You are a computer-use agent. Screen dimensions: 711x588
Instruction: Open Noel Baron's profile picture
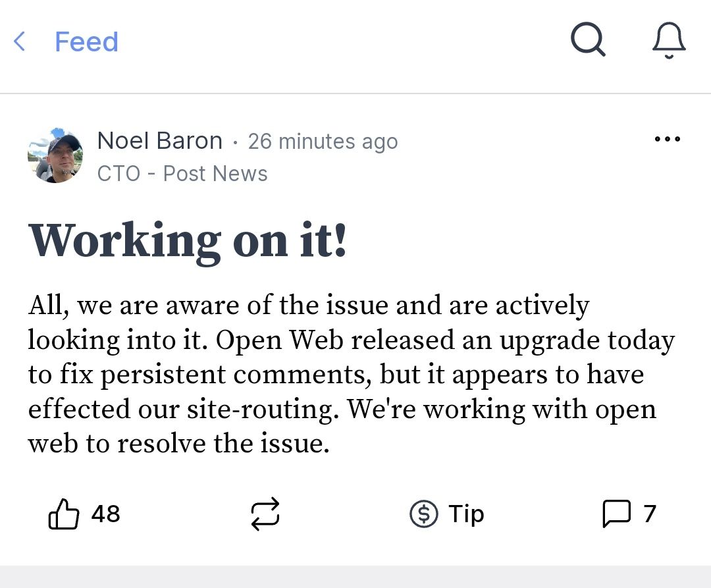tap(55, 156)
